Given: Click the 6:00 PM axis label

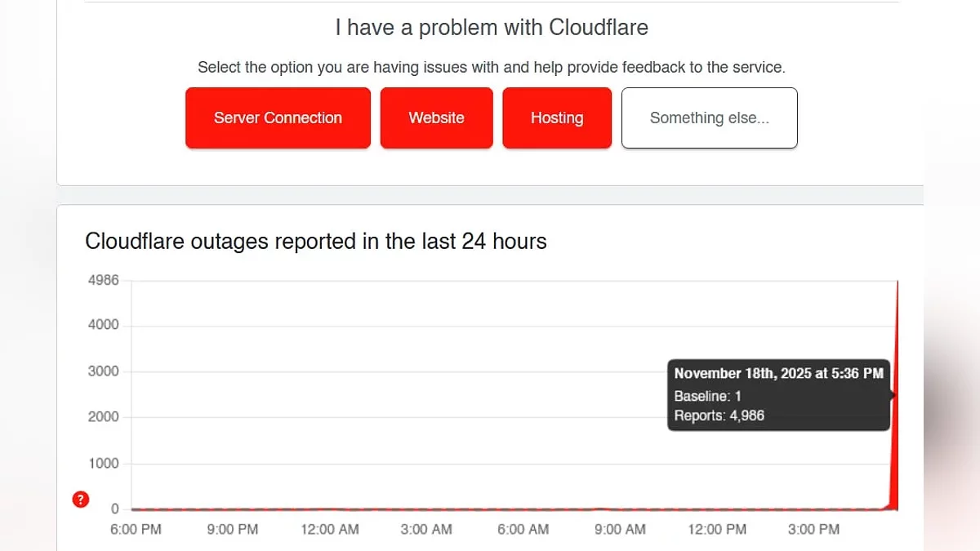Looking at the screenshot, I should [x=136, y=529].
